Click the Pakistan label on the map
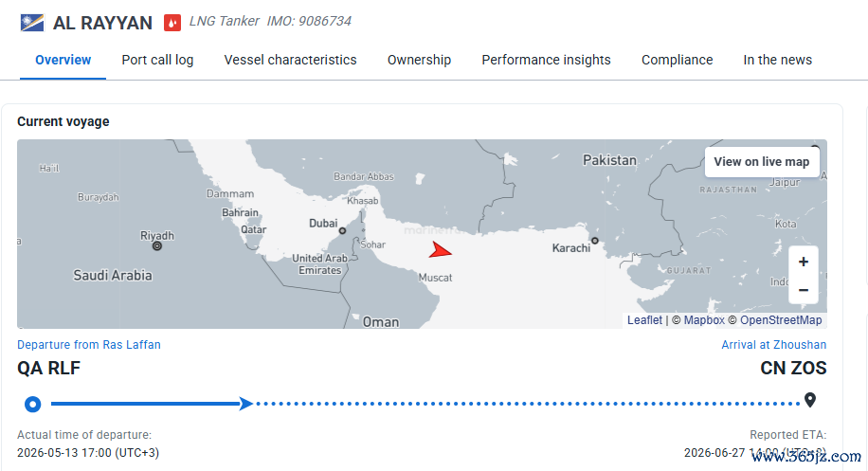 (609, 160)
